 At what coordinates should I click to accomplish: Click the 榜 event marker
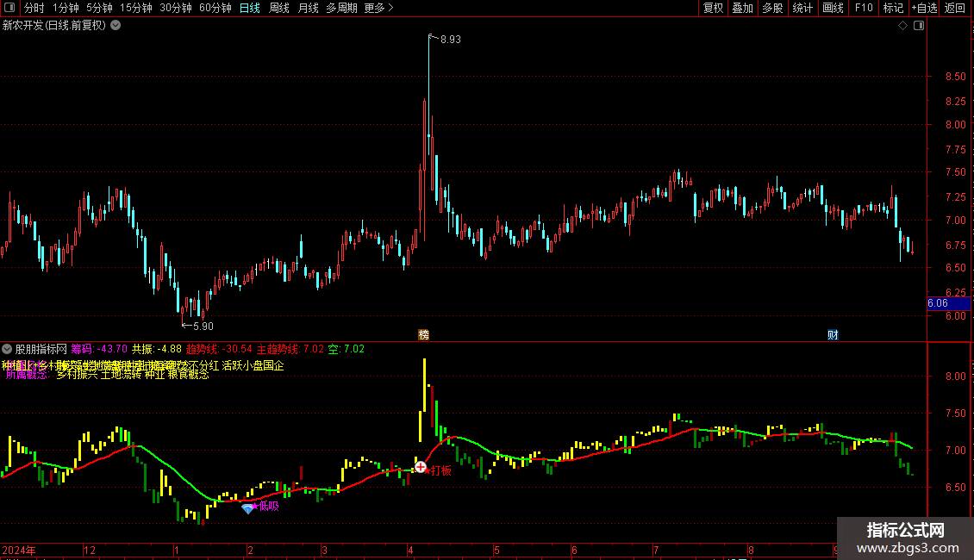pyautogui.click(x=423, y=334)
